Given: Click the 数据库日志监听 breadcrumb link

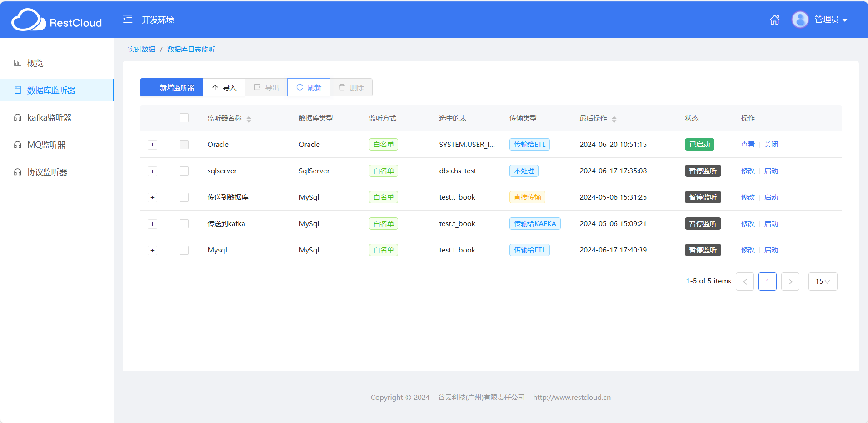Looking at the screenshot, I should click(x=191, y=49).
